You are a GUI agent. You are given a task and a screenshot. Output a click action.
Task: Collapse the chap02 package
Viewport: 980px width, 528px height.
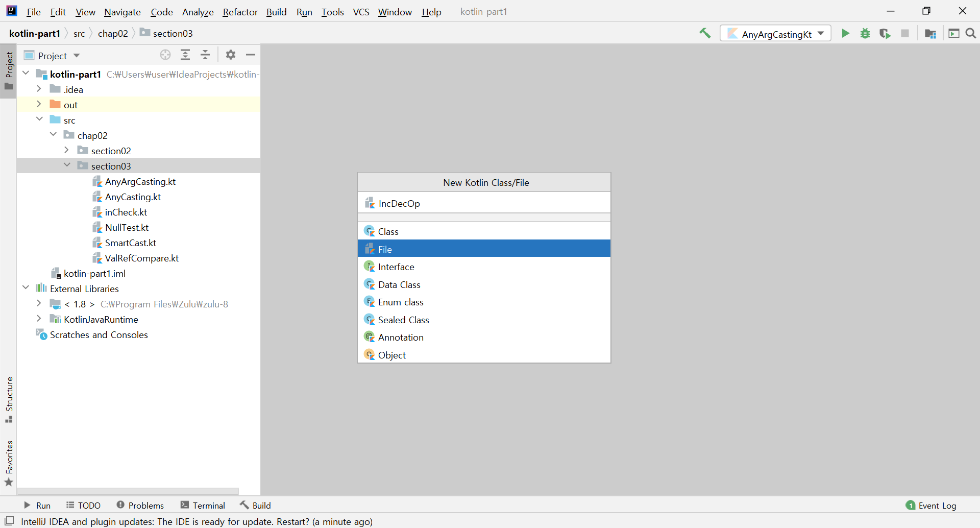(x=53, y=134)
